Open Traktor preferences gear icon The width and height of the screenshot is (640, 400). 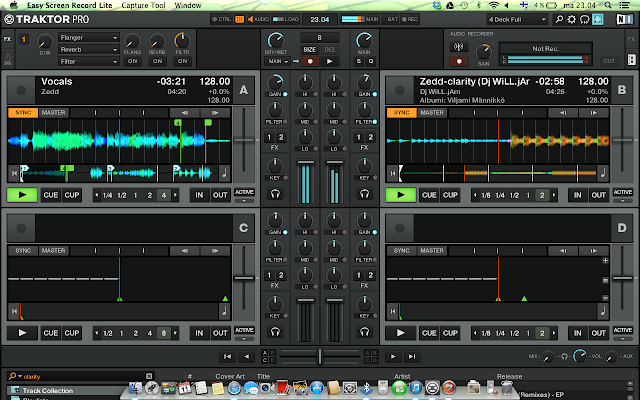pos(571,19)
